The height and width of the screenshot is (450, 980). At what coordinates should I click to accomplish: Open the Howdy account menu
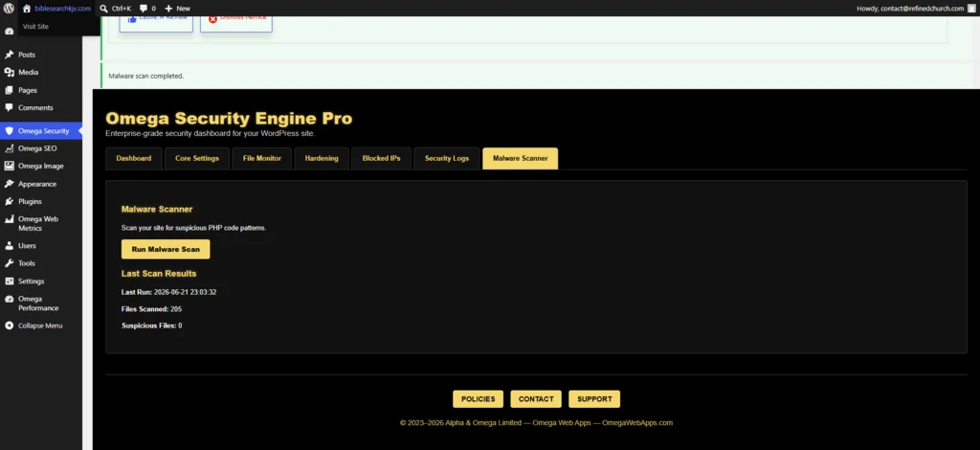(x=914, y=8)
